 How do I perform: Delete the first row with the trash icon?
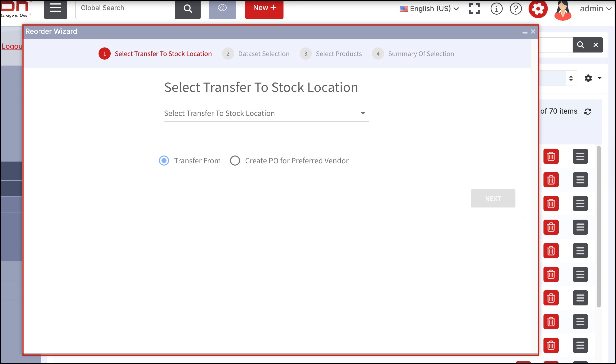551,156
